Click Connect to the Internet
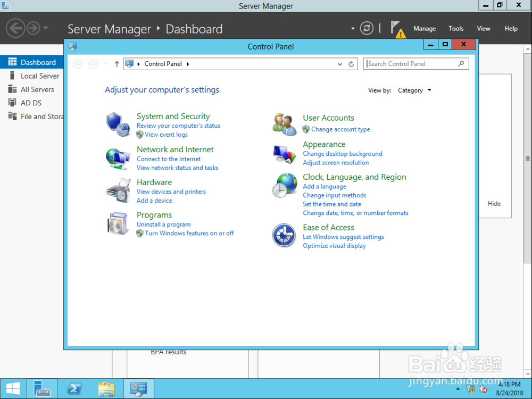The height and width of the screenshot is (399, 532). pos(168,159)
